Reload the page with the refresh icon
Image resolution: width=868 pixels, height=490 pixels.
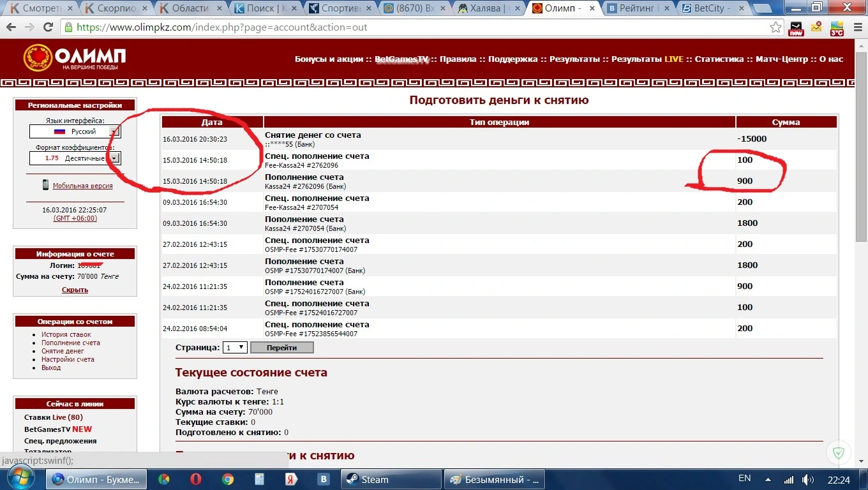coord(48,27)
